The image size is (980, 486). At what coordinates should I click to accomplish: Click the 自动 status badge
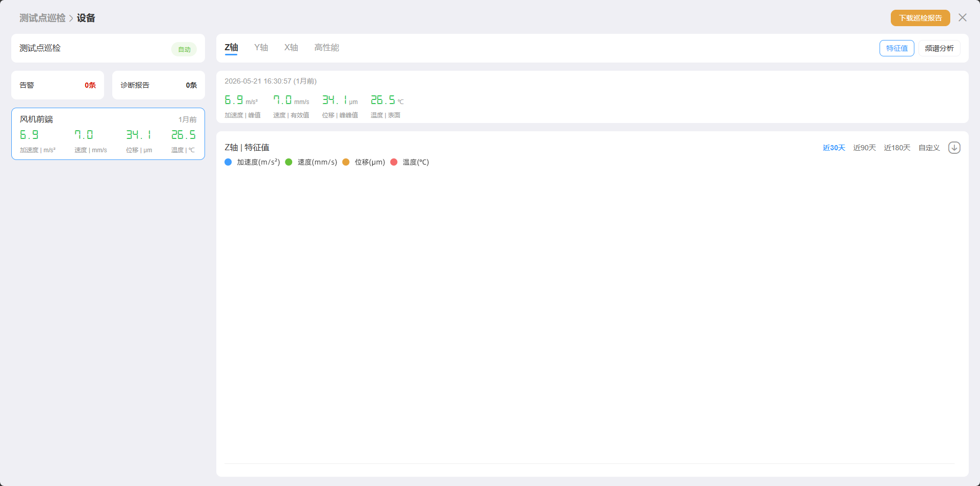point(184,49)
